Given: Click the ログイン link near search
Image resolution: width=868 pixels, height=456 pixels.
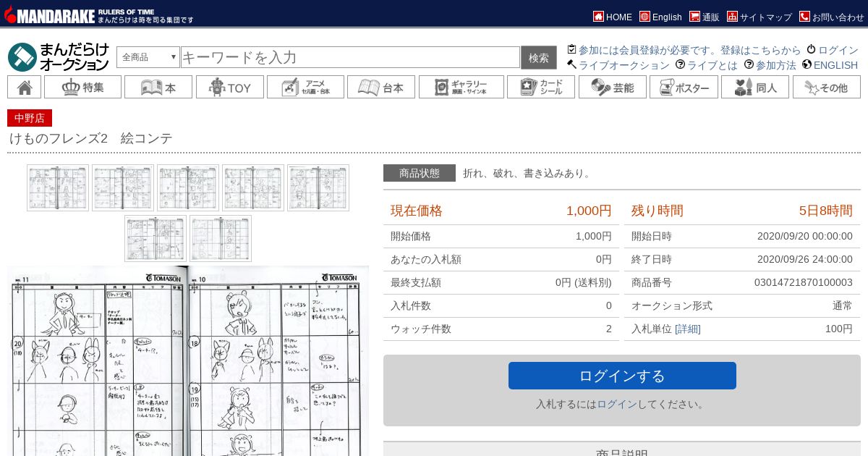Looking at the screenshot, I should coord(833,50).
